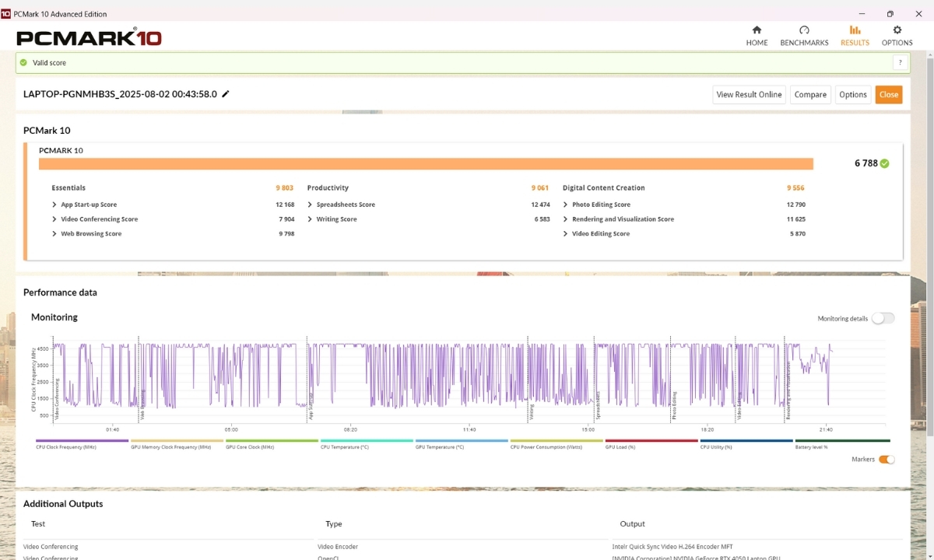Expand Photo Editing Score row
Viewport: 934px width, 560px height.
point(596,205)
